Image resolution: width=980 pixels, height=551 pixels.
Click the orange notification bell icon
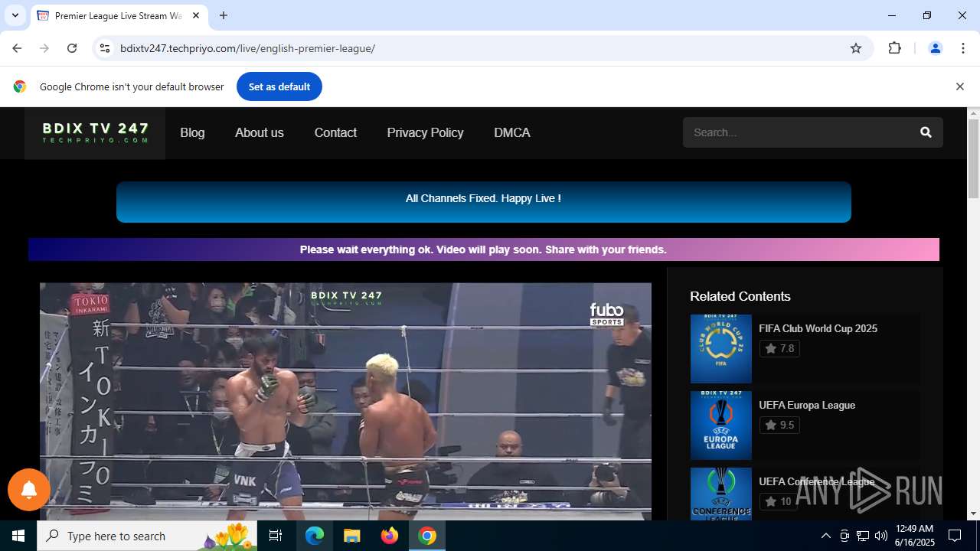pos(29,490)
